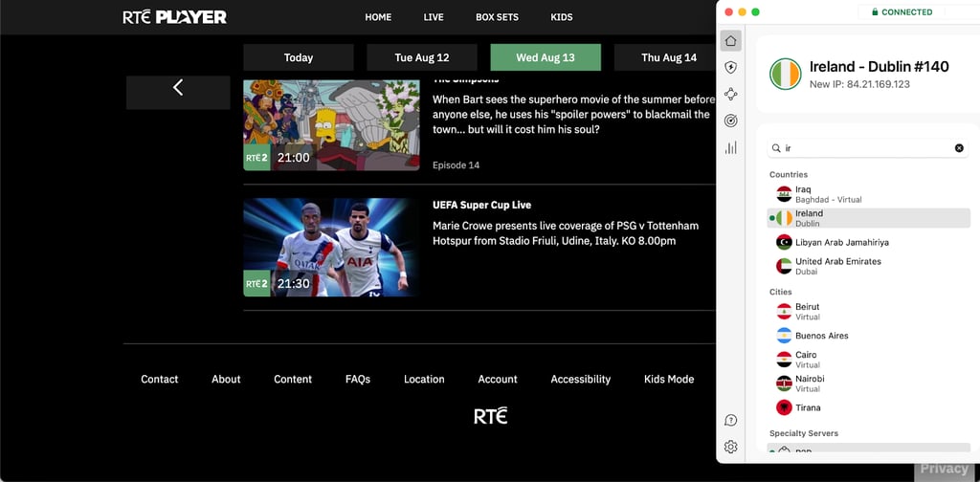Open the Kids Mode footer link
The height and width of the screenshot is (482, 980).
click(669, 379)
